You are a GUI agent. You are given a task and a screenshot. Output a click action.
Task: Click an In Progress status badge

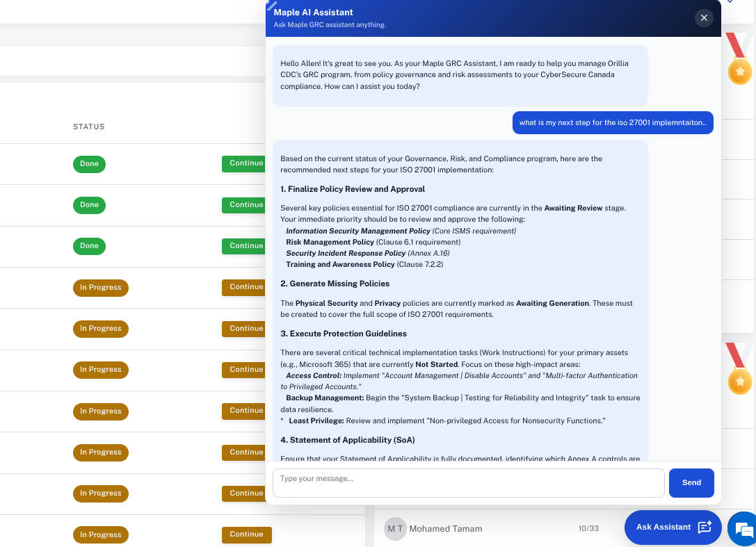100,287
